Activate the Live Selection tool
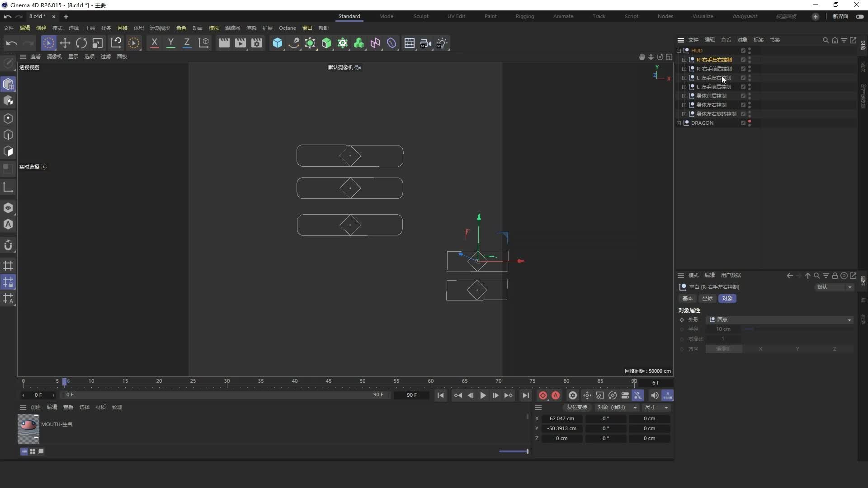This screenshot has width=868, height=488. click(x=48, y=43)
